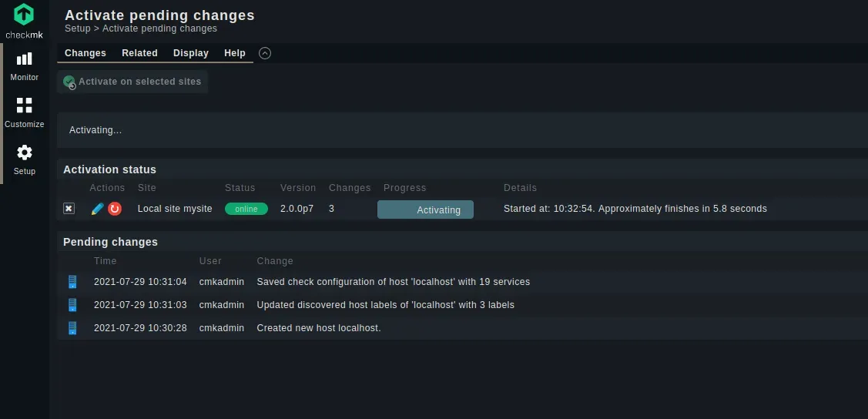Image resolution: width=868 pixels, height=419 pixels.
Task: Click the Local site mysite name
Action: click(x=175, y=209)
